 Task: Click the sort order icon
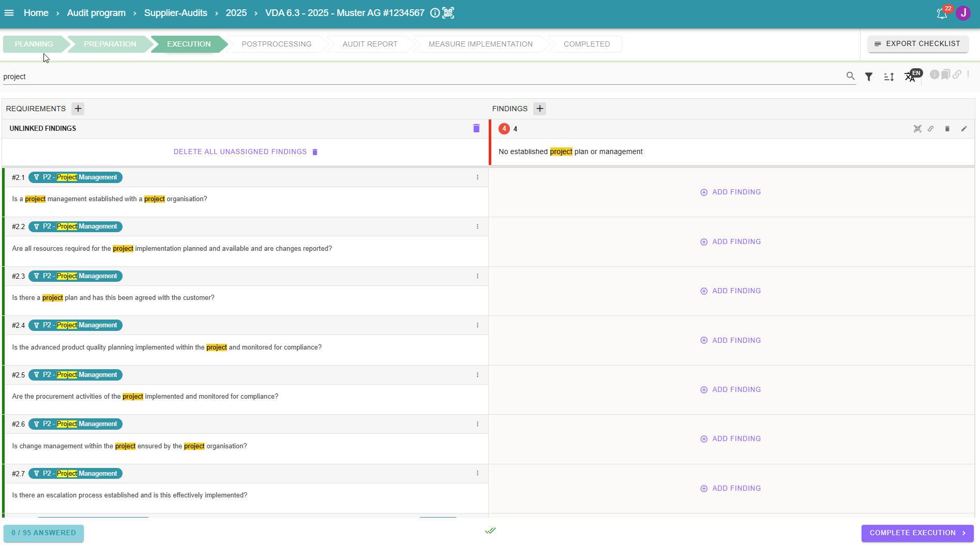[889, 77]
